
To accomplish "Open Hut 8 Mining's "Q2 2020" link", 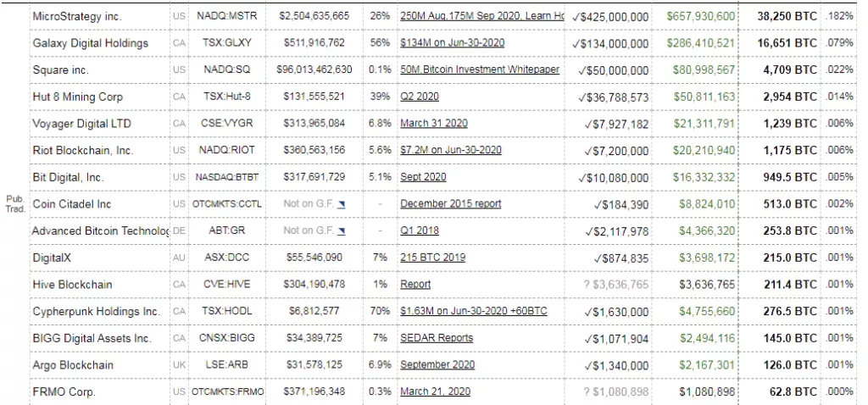I will 420,97.
